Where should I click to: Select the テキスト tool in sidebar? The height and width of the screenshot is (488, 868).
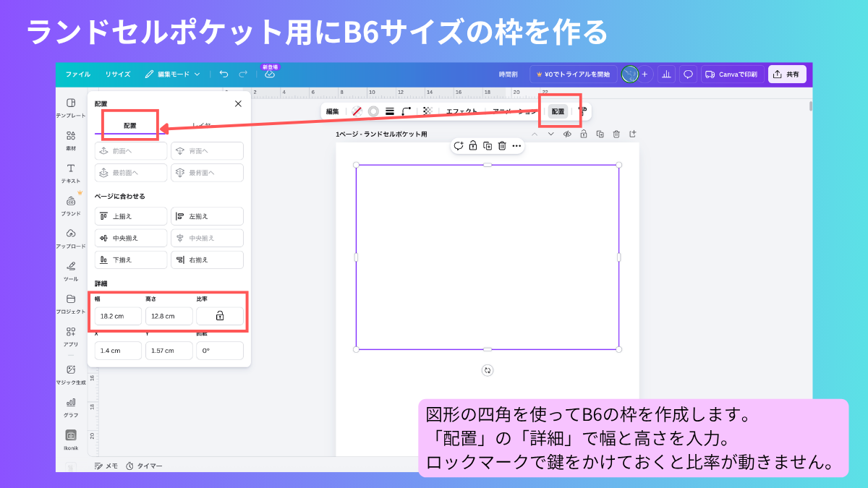click(x=71, y=173)
